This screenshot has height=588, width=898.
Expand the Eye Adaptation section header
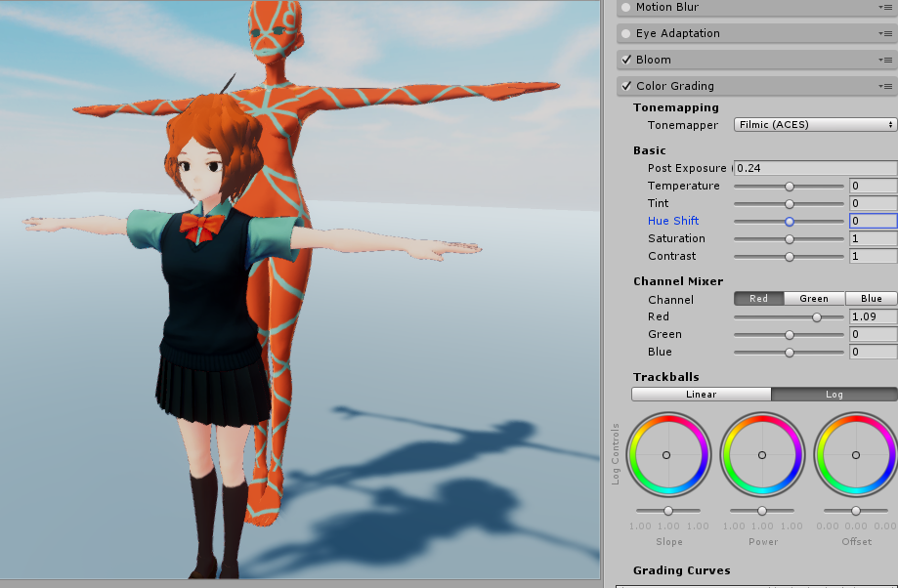[x=757, y=34]
